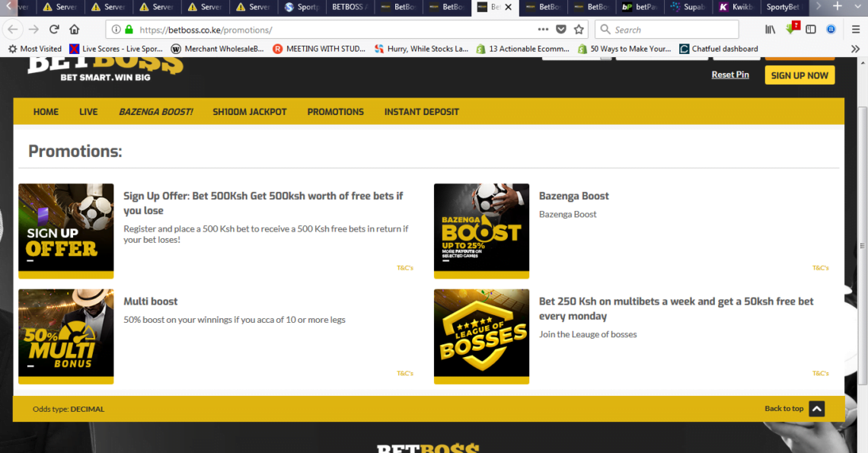
Task: Click the Sign Up Offer promotion image
Action: 66,231
